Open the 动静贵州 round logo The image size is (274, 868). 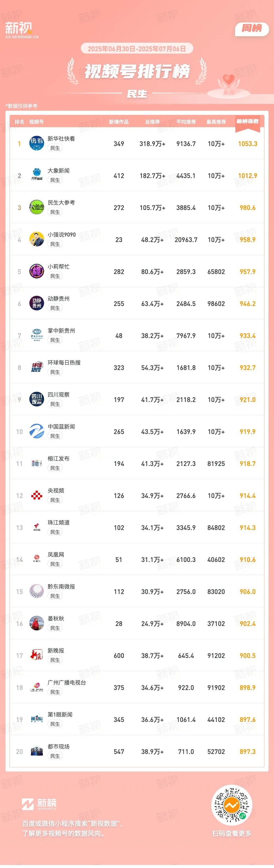tap(36, 303)
